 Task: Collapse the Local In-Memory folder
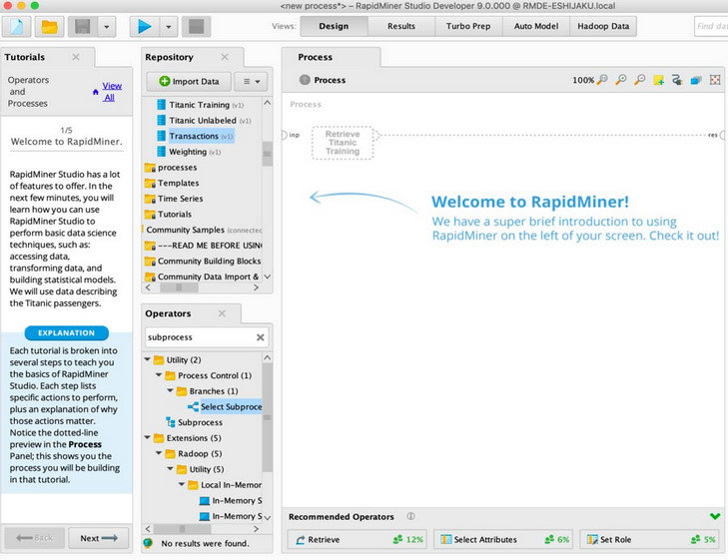click(x=182, y=484)
